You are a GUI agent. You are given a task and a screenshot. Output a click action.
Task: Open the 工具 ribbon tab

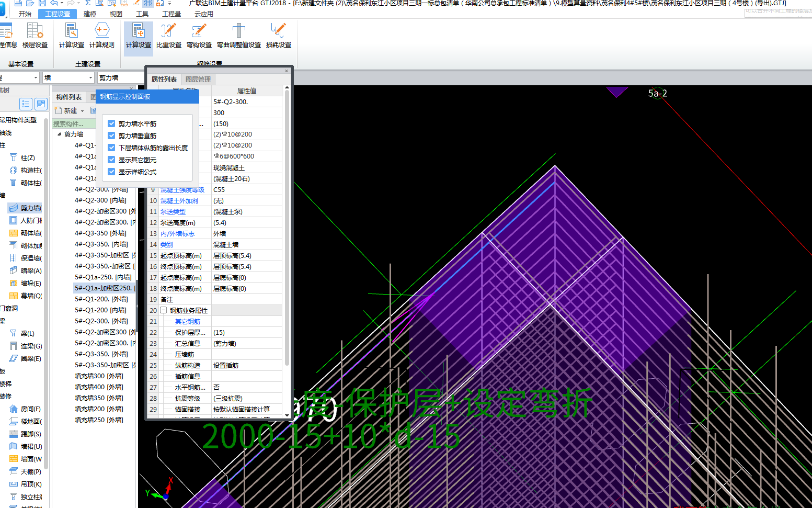[142, 14]
